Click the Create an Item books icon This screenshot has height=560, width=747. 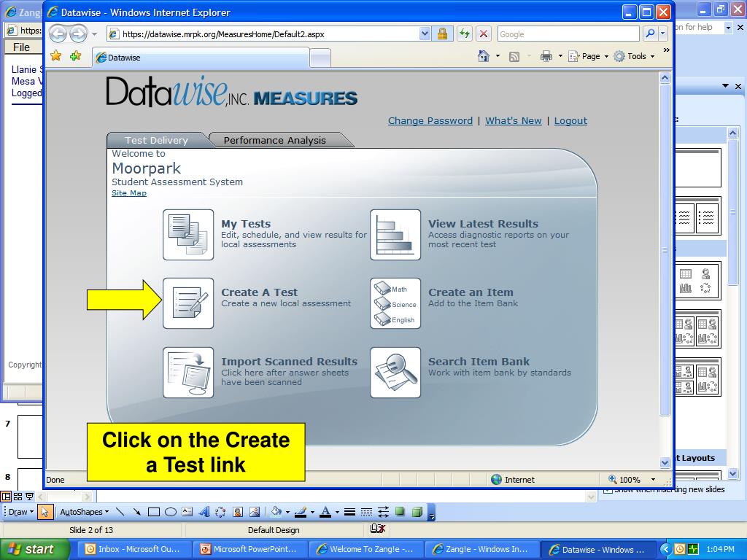(395, 303)
